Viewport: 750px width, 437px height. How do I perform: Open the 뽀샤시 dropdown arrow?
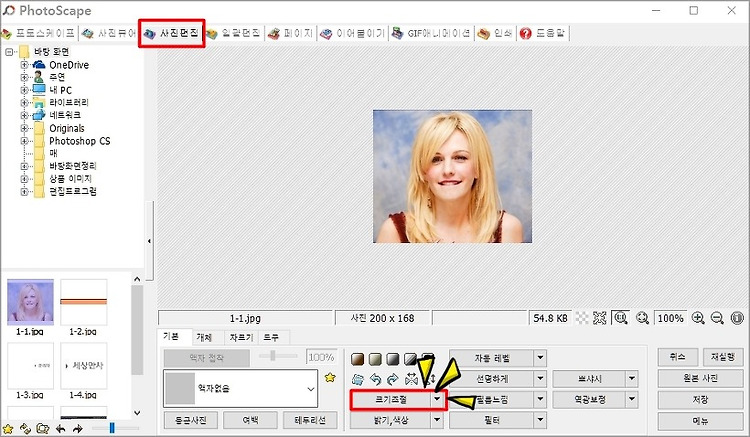pos(632,379)
